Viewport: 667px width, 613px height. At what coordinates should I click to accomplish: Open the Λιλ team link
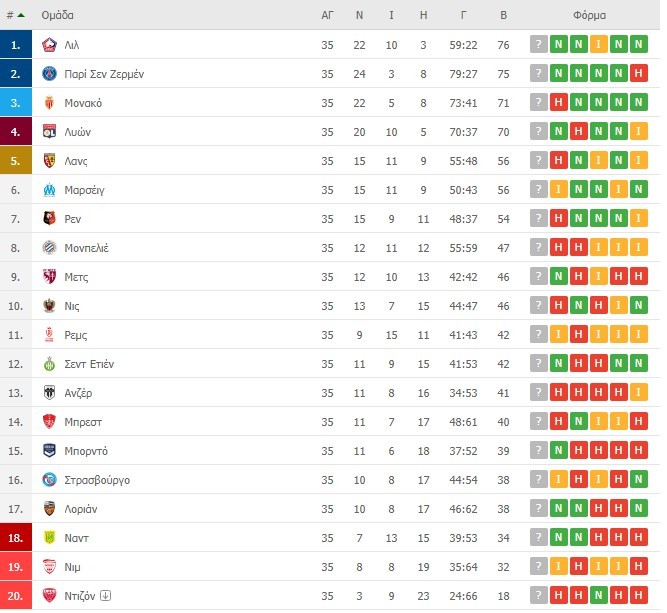tap(71, 45)
